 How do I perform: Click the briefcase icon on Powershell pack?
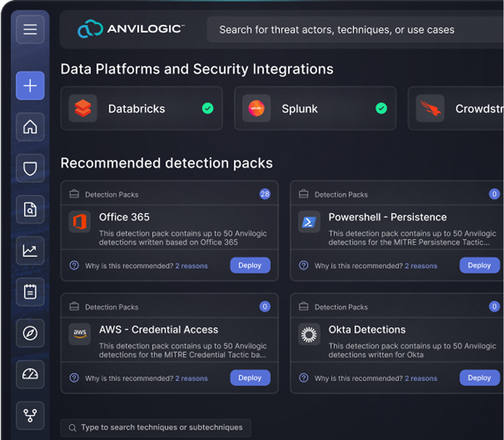[304, 194]
